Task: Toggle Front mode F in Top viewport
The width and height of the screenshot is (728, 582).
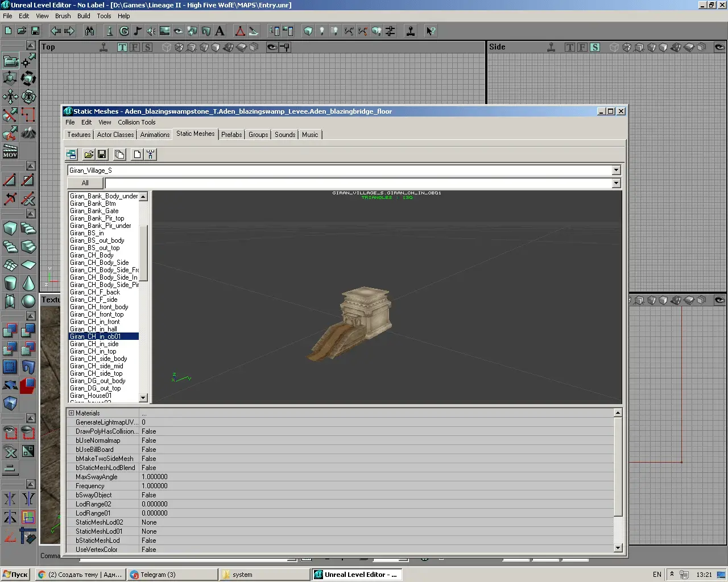Action: [x=135, y=47]
